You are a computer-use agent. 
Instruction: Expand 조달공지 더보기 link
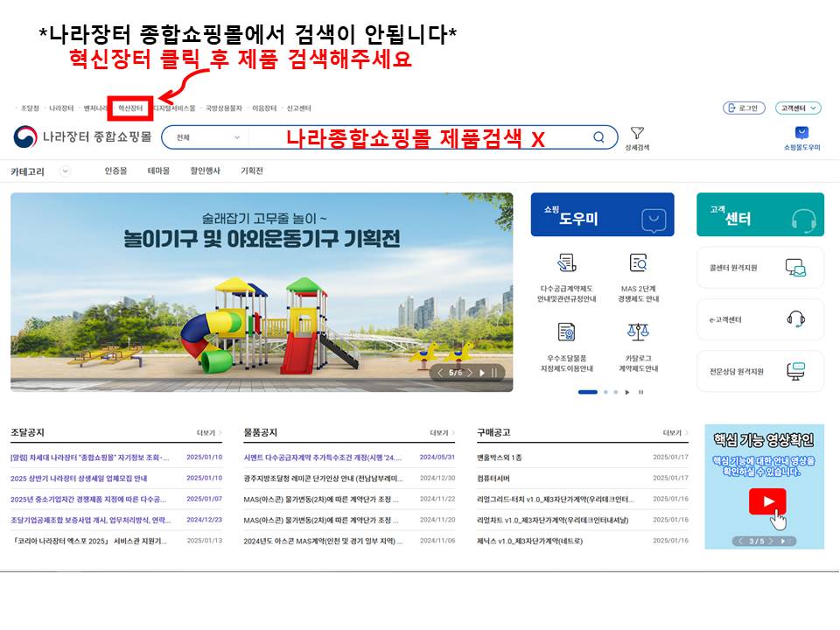point(209,433)
